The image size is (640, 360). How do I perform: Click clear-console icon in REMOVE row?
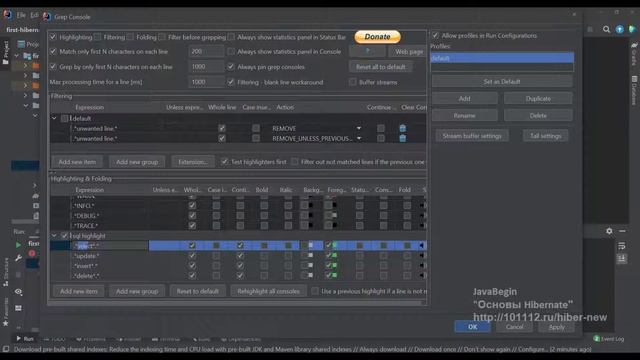(x=402, y=128)
